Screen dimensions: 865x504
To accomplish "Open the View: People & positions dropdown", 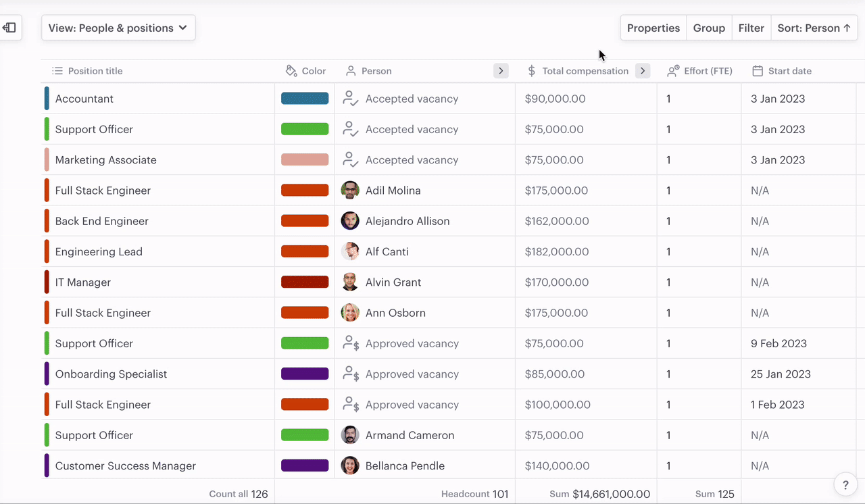I will pyautogui.click(x=118, y=28).
